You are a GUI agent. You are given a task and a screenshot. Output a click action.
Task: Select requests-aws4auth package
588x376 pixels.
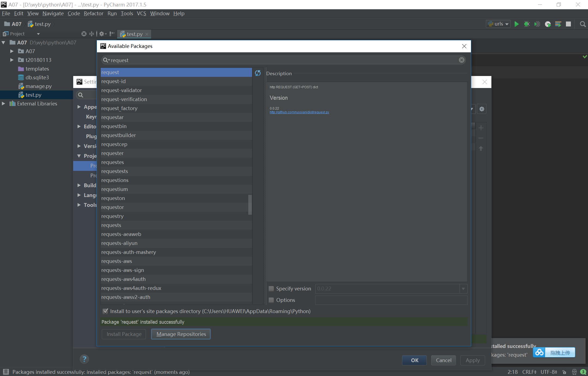tap(176, 279)
